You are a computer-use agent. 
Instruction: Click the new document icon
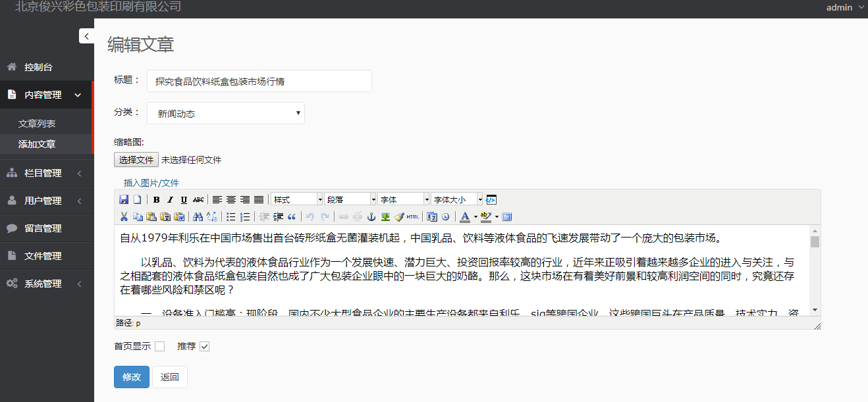tap(138, 199)
